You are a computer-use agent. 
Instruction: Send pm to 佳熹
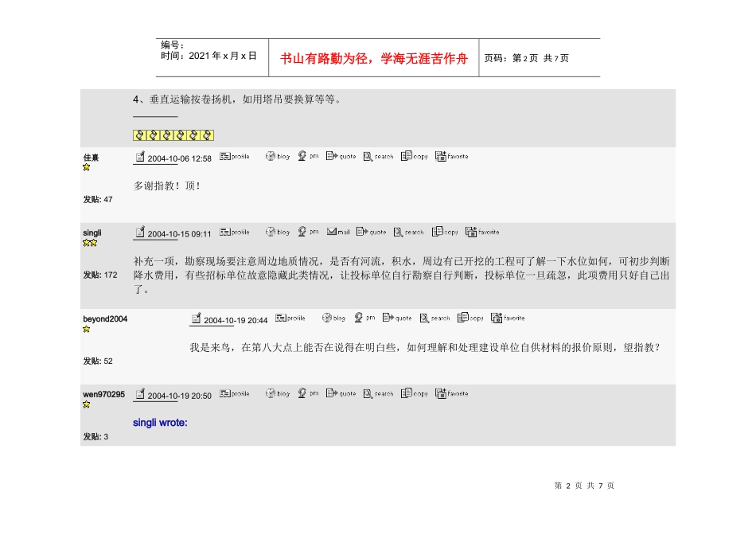(x=308, y=156)
